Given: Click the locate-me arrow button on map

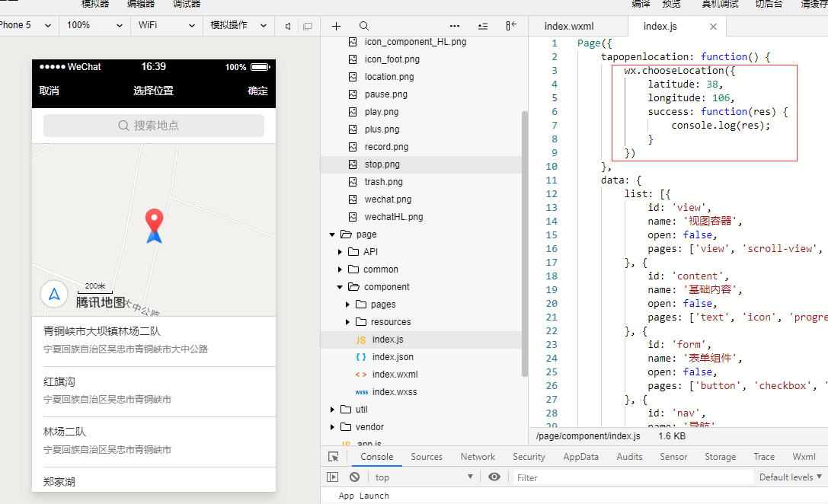Looking at the screenshot, I should 54,294.
